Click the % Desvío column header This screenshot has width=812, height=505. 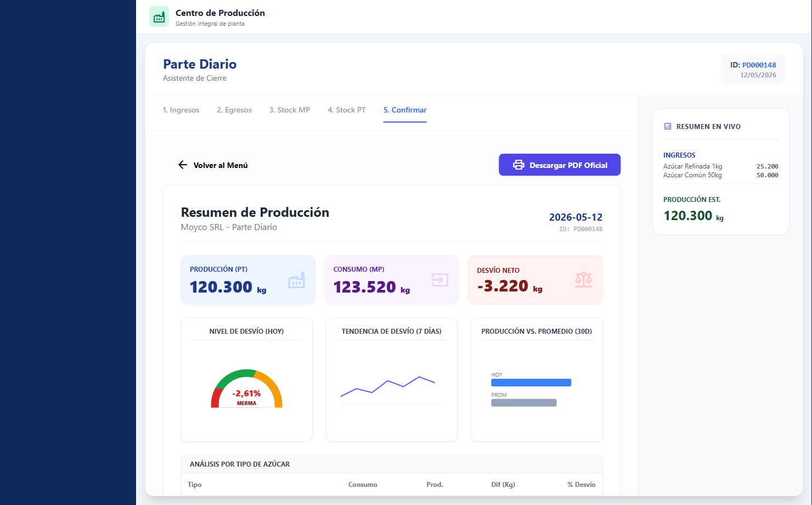tap(582, 485)
